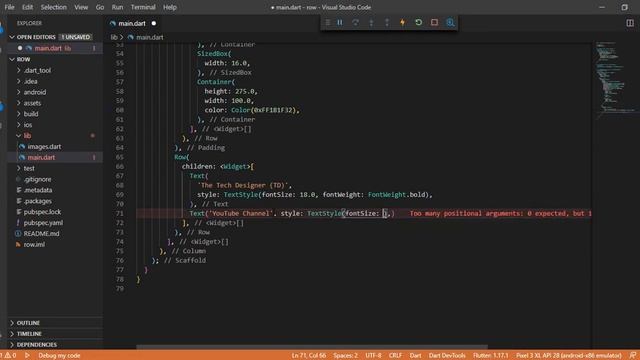Open the Run menu

click(117, 7)
